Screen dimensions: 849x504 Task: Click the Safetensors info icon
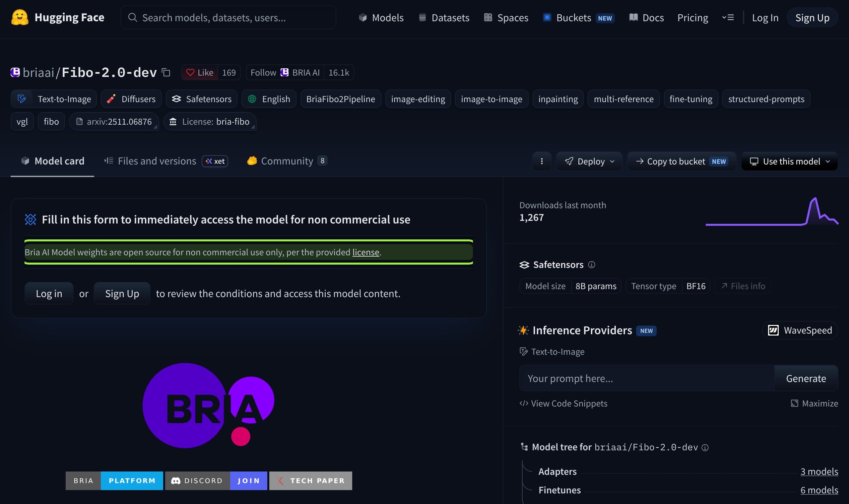[592, 265]
